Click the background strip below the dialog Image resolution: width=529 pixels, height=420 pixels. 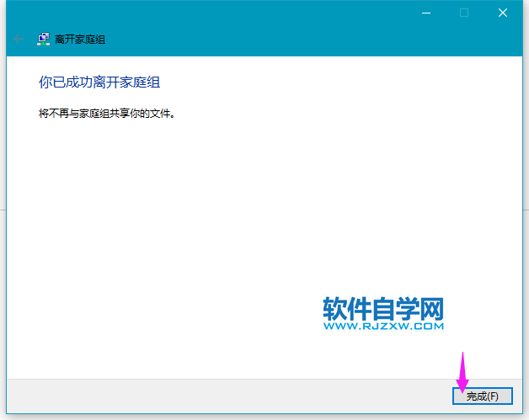pos(253,417)
